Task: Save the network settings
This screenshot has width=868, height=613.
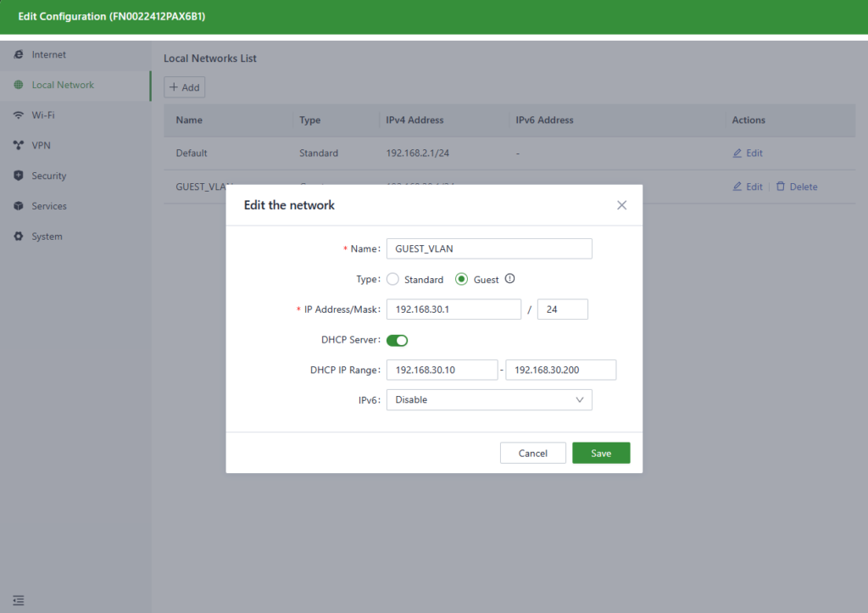Action: pyautogui.click(x=601, y=454)
